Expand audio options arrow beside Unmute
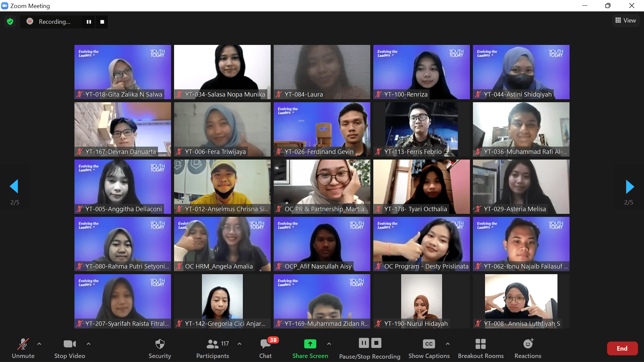 (x=39, y=344)
